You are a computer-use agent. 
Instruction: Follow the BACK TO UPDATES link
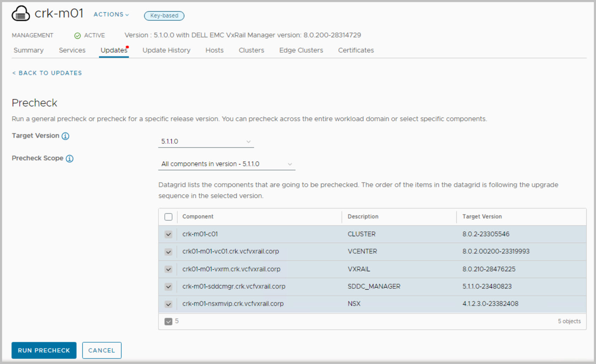click(x=47, y=73)
